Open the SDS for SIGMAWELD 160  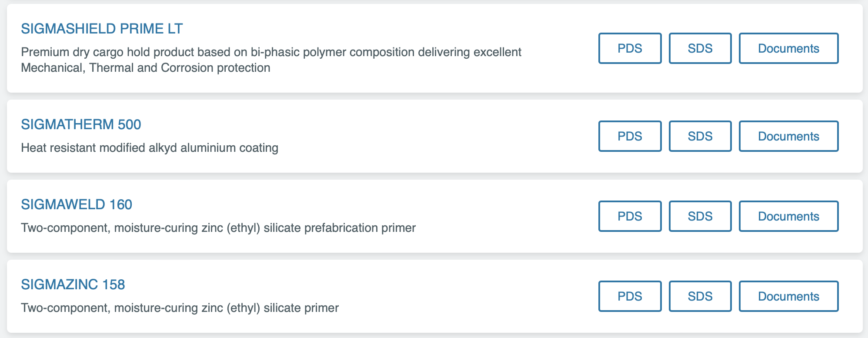(700, 216)
